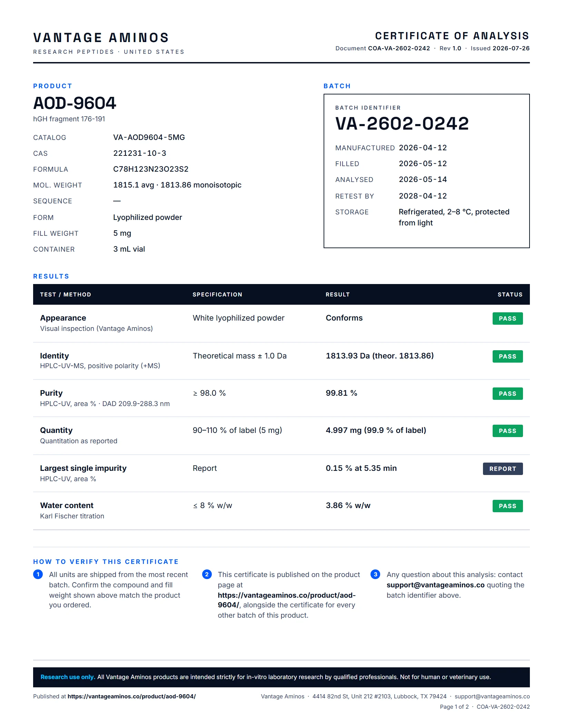
Task: Click the 'Karl Fischer titration' method text
Action: tap(72, 516)
